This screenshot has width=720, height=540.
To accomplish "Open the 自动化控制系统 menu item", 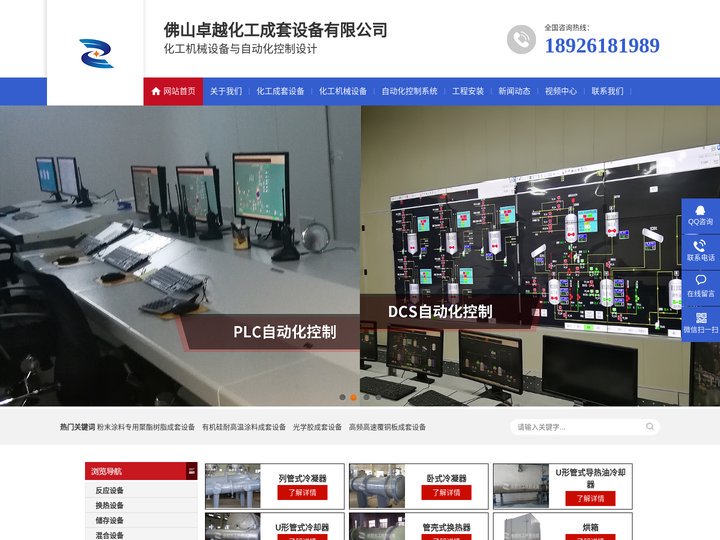I will click(x=410, y=91).
